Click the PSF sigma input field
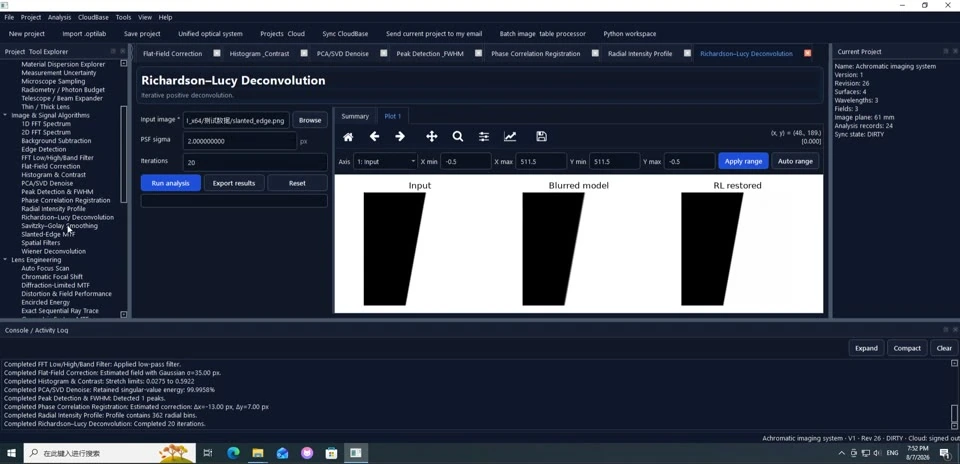The width and height of the screenshot is (960, 464). 239,141
